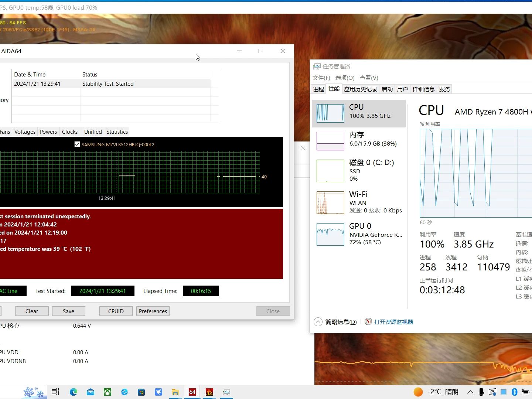Screen dimensions: 532x399
Task: Select CPU graph thumbnail in Task Manager
Action: tap(330, 113)
